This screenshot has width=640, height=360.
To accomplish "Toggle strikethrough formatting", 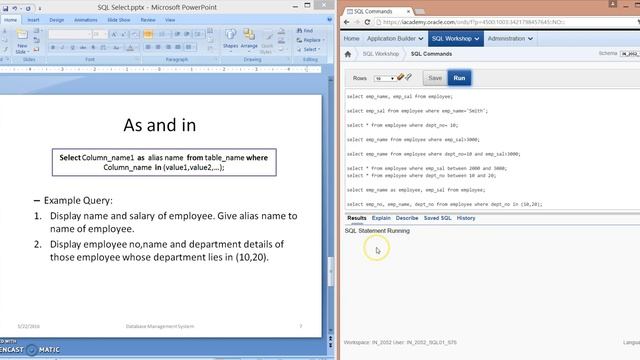I will 83,48.
